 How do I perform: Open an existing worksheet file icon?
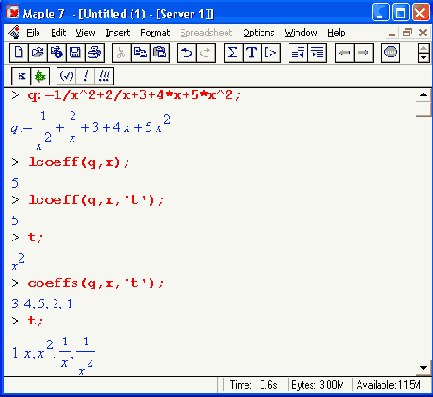(38, 53)
